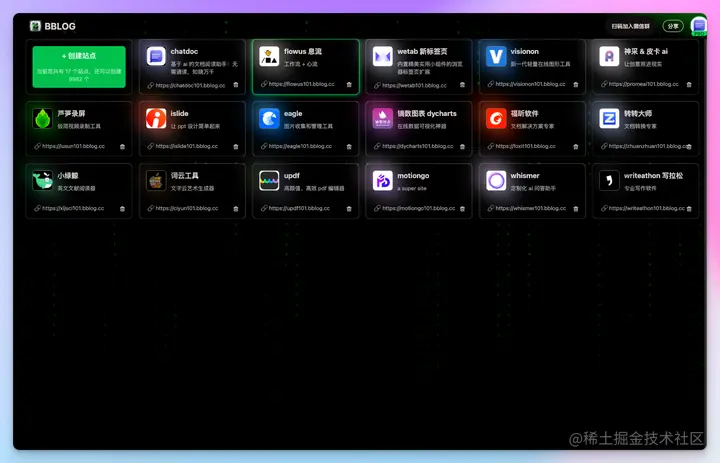The width and height of the screenshot is (720, 463).
Task: Open the lusun101.bblog.cc link
Action: click(x=73, y=146)
